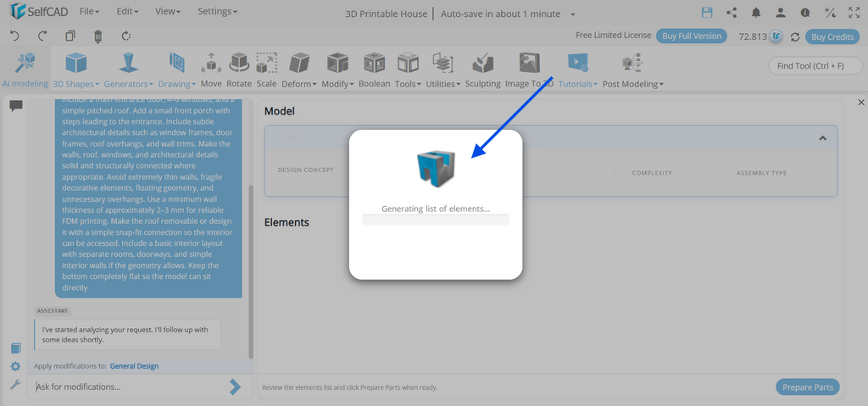
Task: Open the Deform dropdown
Action: [x=299, y=70]
